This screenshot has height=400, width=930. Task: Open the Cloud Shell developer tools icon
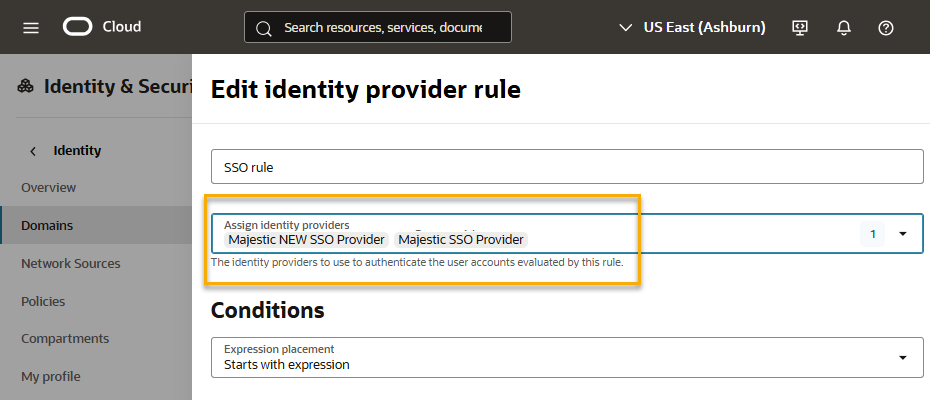pos(800,27)
